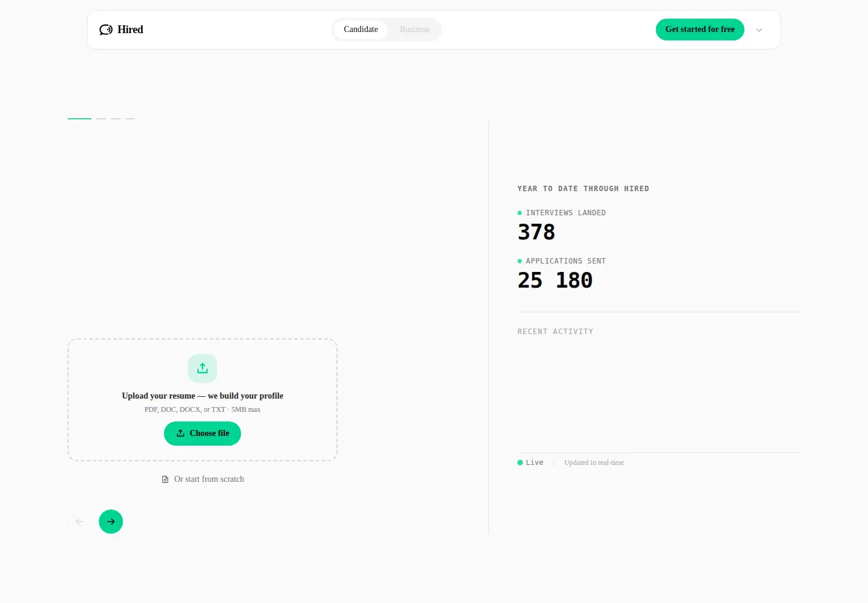Click the applications count '25 180'

pyautogui.click(x=555, y=280)
